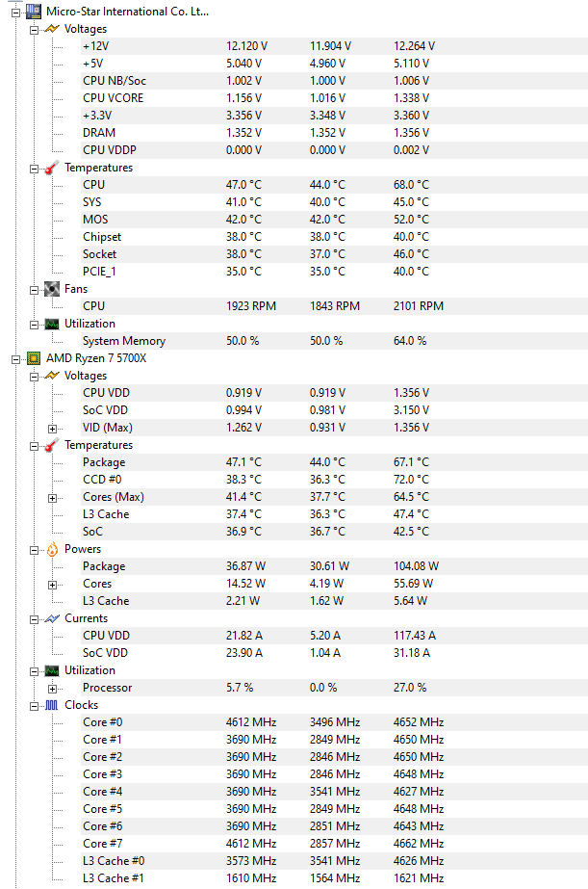Click the Clocks waveform icon
This screenshot has height=889, width=588.
tap(52, 705)
